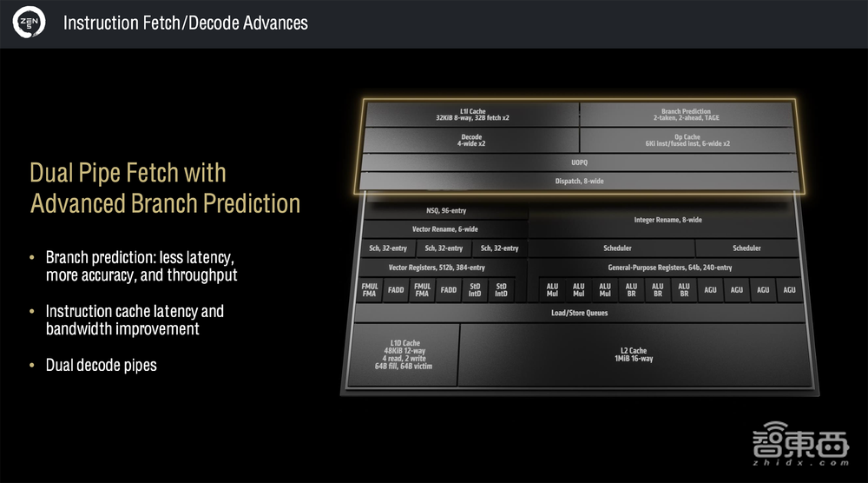Screen dimensions: 868x483
Task: Select the Load/Store Queues bar
Action: click(579, 313)
